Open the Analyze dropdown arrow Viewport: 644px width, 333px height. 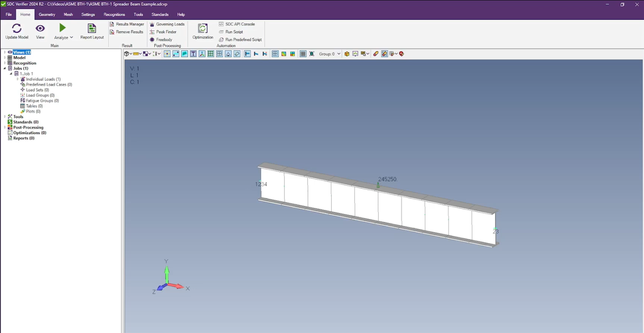tap(71, 37)
